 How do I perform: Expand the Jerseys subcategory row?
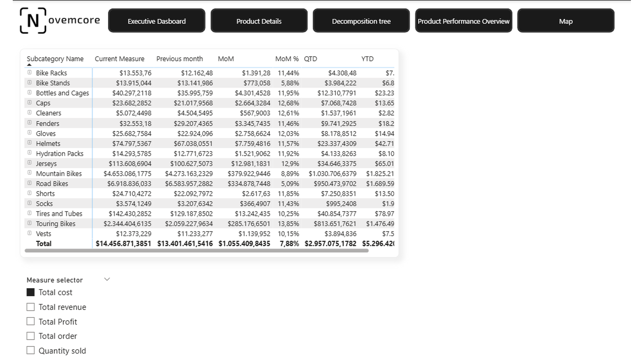click(x=30, y=163)
